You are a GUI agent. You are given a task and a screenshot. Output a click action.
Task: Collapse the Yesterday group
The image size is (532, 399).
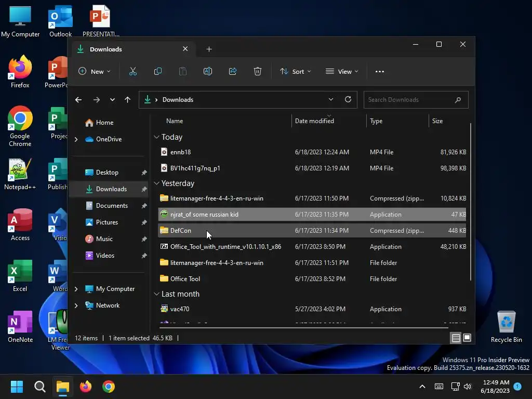(x=156, y=183)
